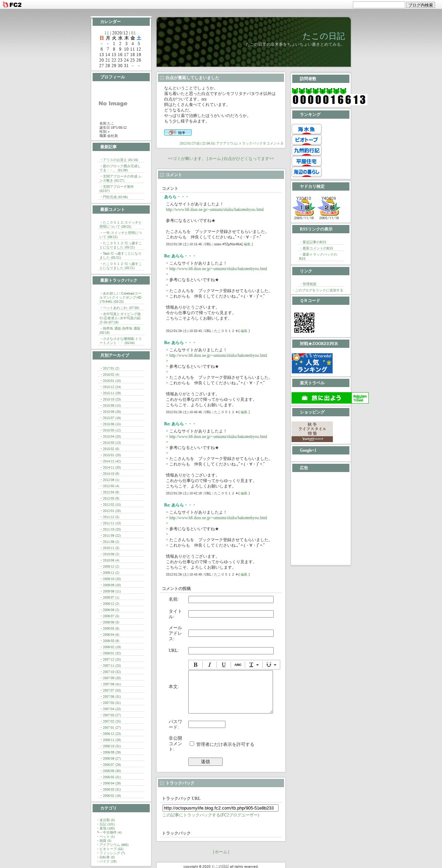Screen dimensions: 442x868
Task: Open the 2006/02 (18) archive
Action: (x=112, y=796)
